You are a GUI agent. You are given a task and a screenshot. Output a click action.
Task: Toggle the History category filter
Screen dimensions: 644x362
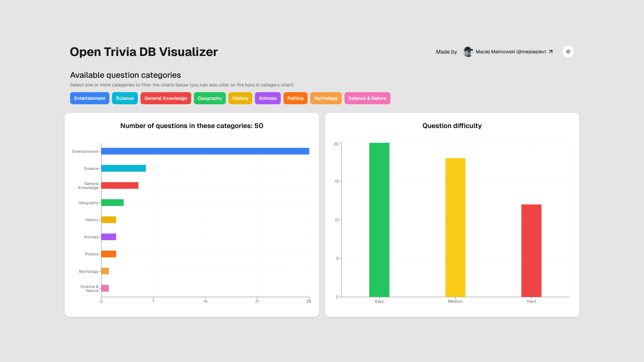(240, 98)
